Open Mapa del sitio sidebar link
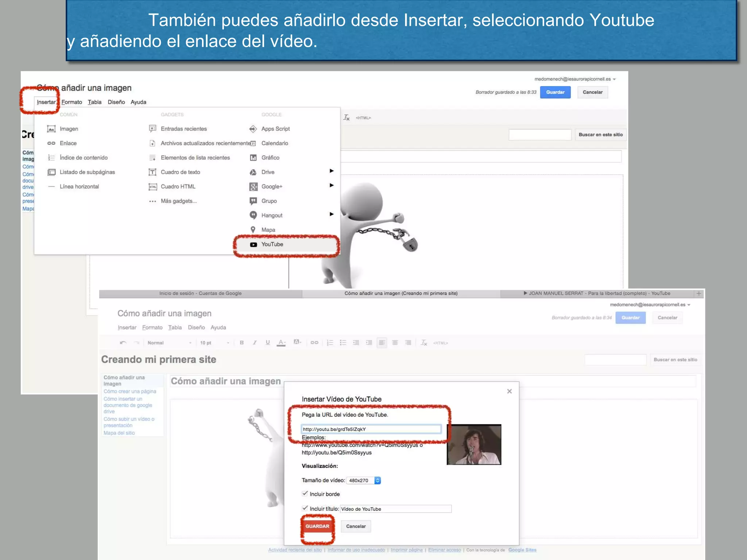The height and width of the screenshot is (560, 747). (x=119, y=433)
